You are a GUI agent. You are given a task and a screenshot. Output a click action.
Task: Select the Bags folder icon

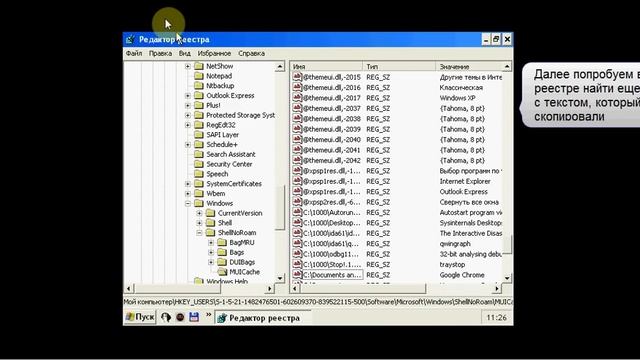point(222,252)
